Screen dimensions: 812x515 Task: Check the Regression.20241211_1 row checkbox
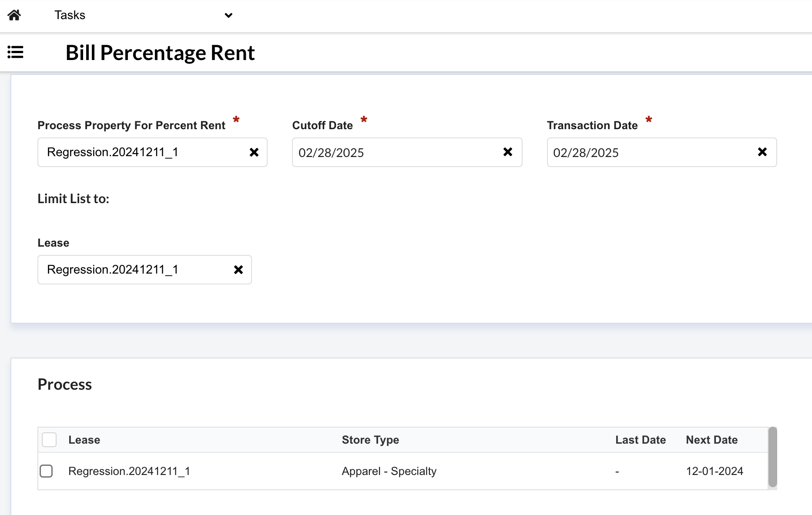tap(46, 471)
